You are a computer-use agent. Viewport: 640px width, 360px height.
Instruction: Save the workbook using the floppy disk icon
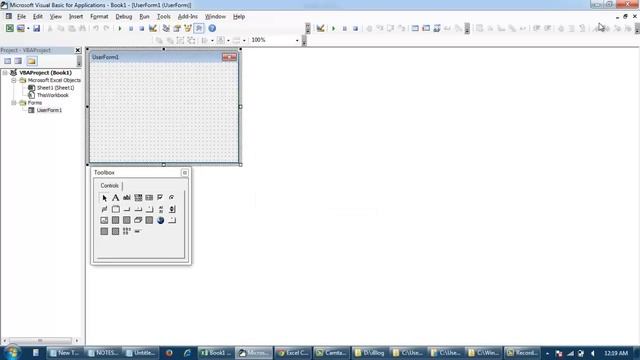tap(36, 28)
